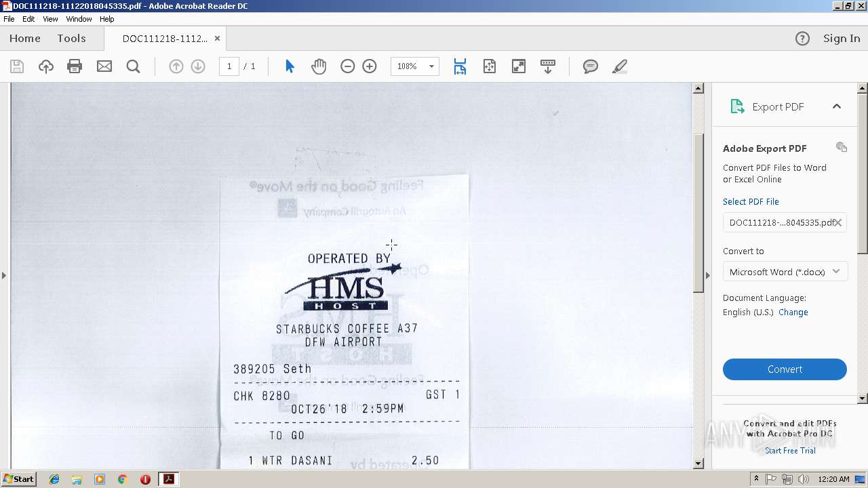Click the media player taskbar icon
Screen dimensions: 868x488
[x=100, y=479]
